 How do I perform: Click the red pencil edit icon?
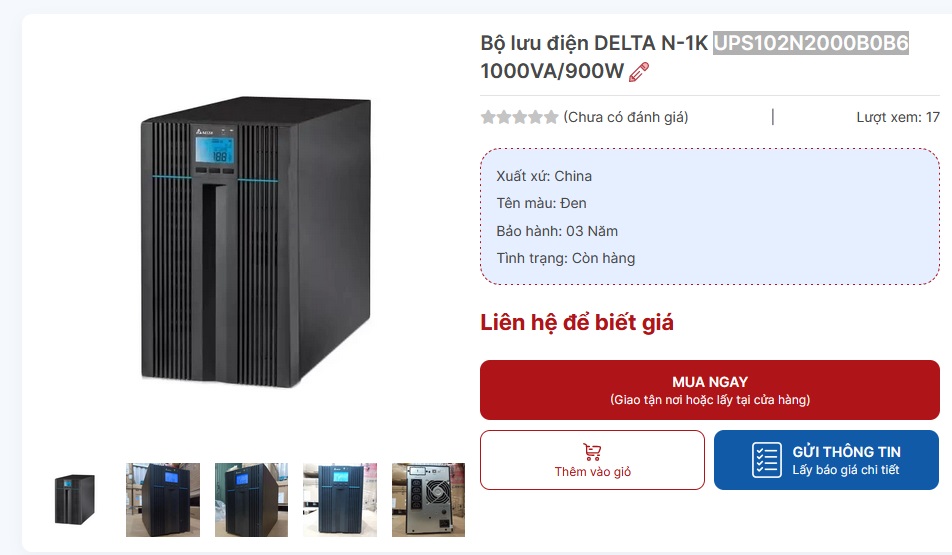tap(638, 72)
